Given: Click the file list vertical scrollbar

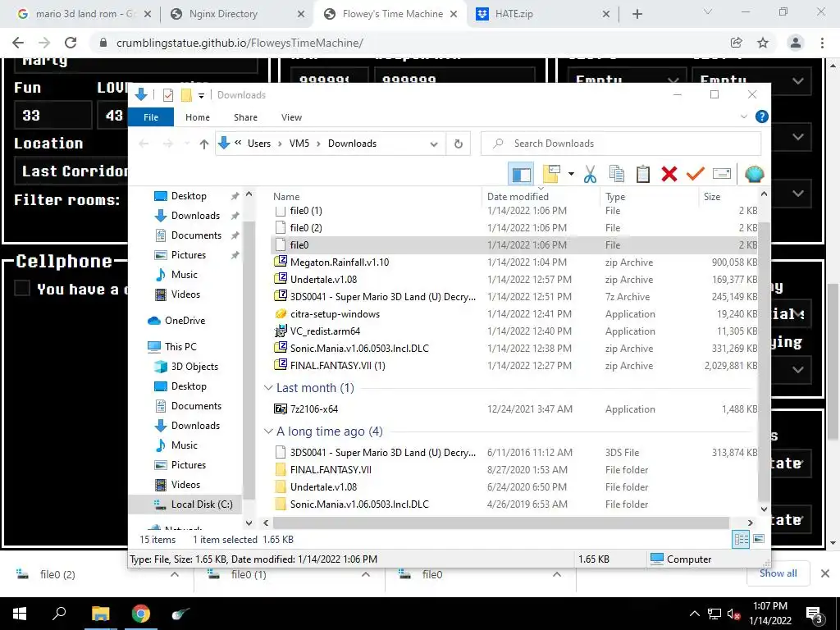Looking at the screenshot, I should click(764, 362).
